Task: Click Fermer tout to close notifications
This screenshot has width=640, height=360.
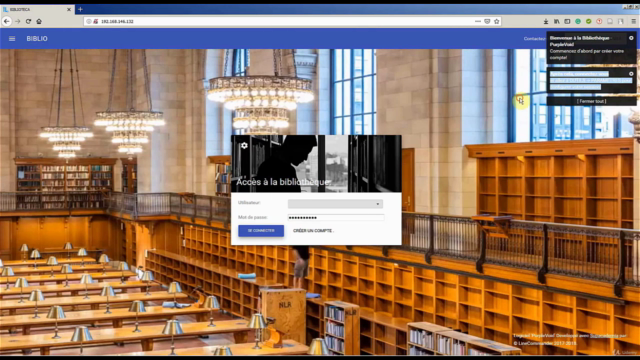Action: 591,101
